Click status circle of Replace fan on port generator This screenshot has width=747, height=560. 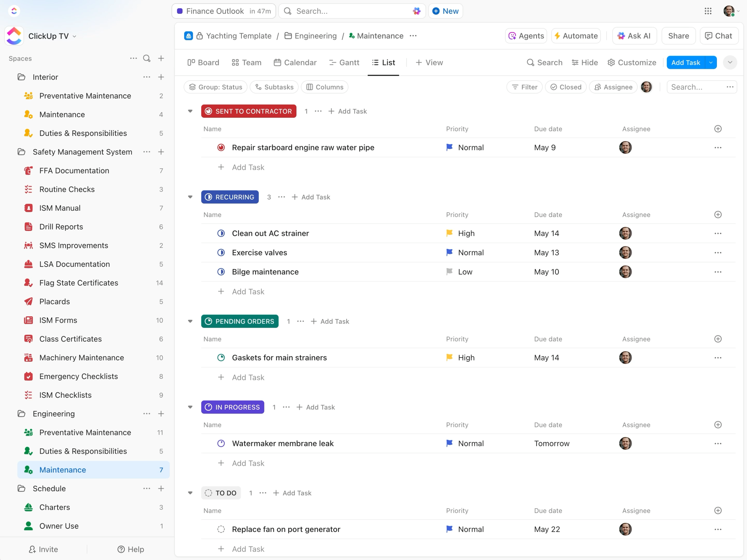(x=221, y=529)
